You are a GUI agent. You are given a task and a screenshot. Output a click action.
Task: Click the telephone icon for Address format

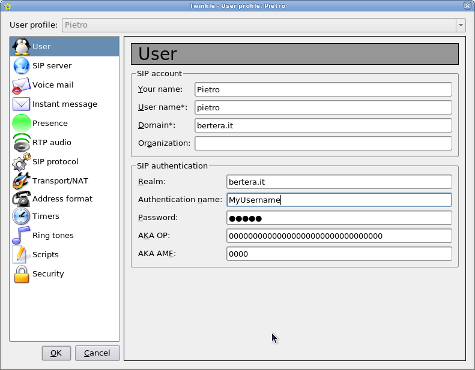coord(22,199)
